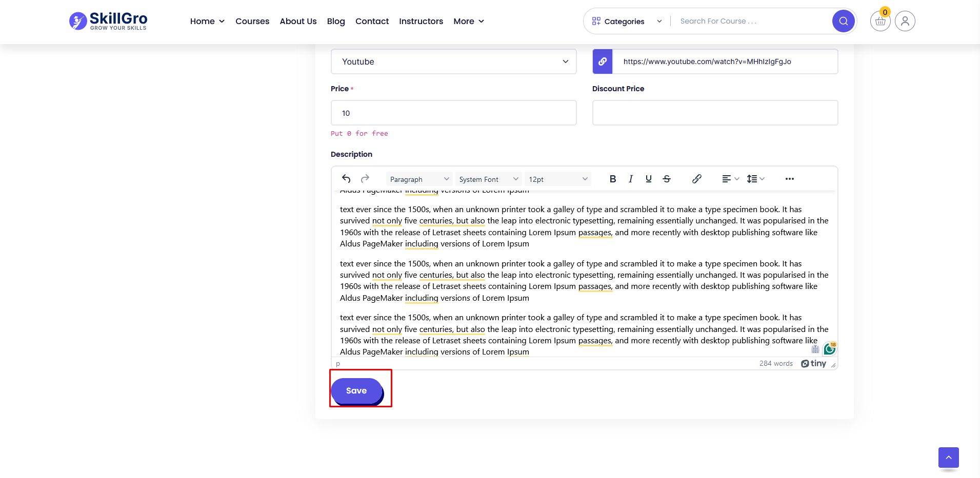Toggle underline formatting
This screenshot has width=980, height=478.
click(649, 179)
